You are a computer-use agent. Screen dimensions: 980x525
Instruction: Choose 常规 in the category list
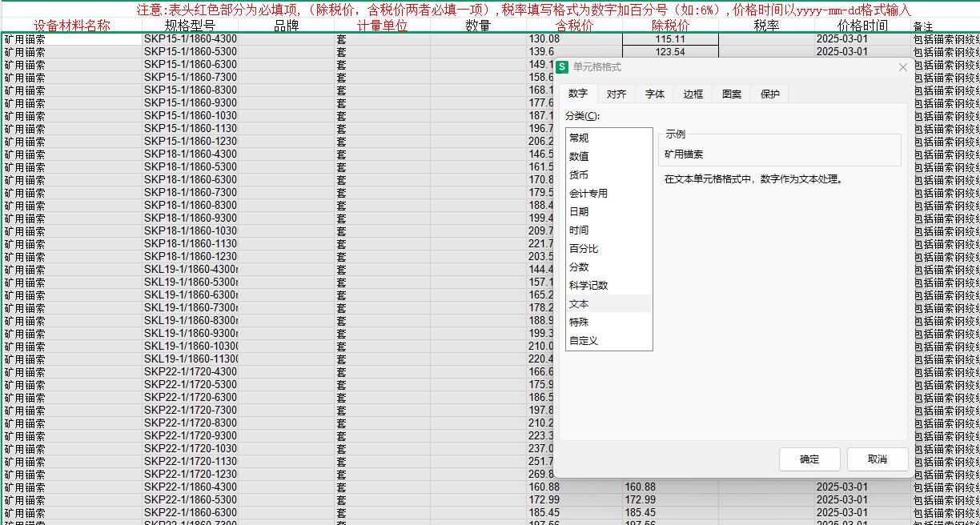[579, 138]
